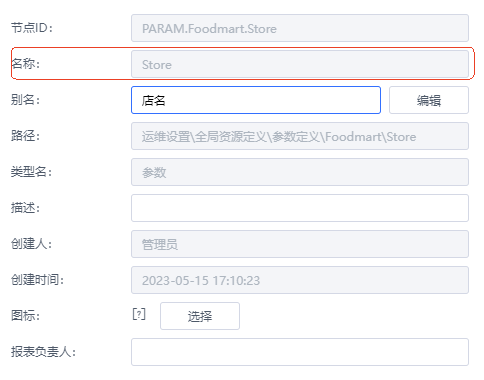Click the [?] icon placeholder
The width and height of the screenshot is (484, 380).
click(139, 314)
